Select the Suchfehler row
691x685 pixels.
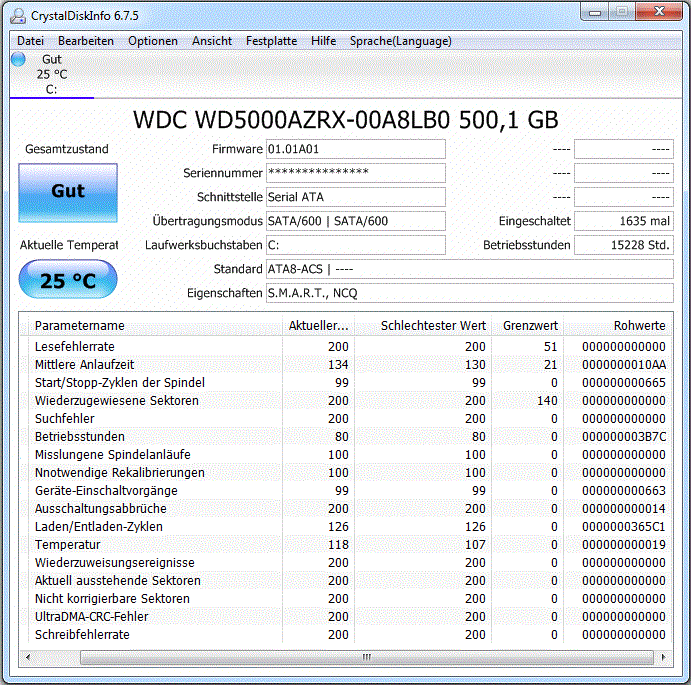(346, 419)
